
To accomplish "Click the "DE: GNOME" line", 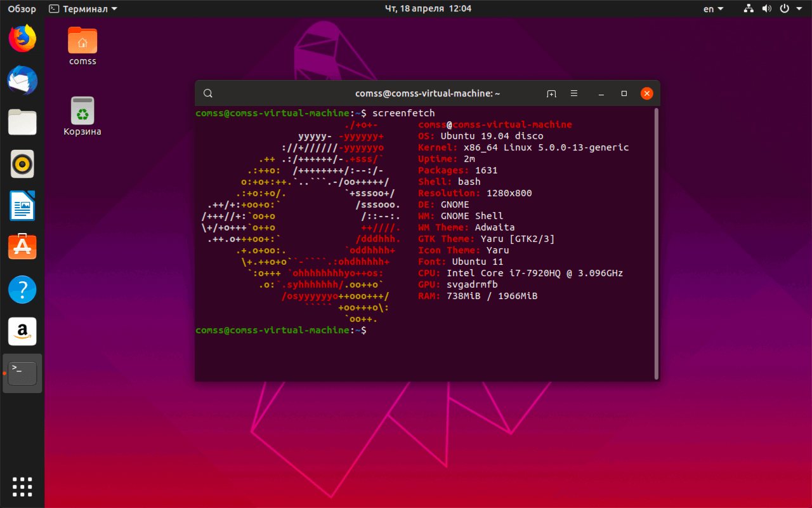I will point(443,204).
